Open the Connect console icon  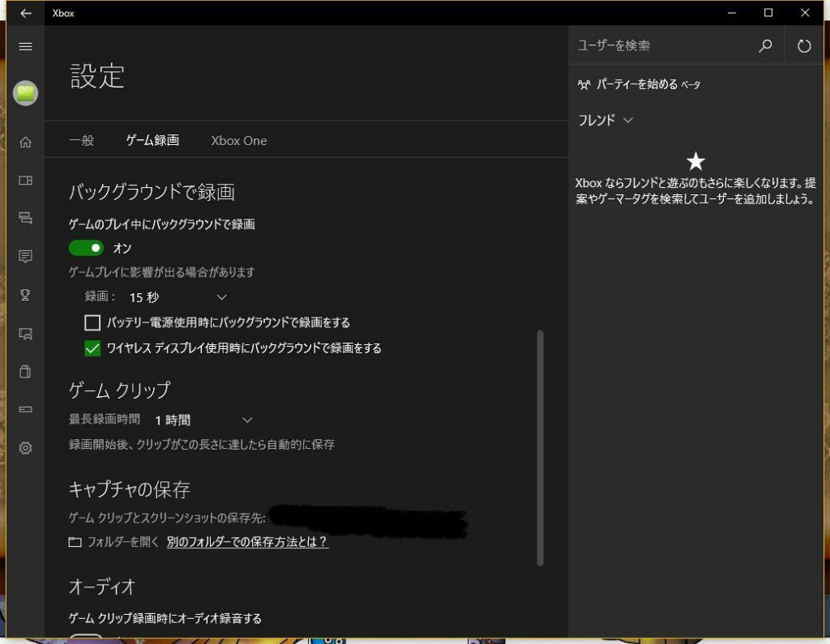(25, 410)
